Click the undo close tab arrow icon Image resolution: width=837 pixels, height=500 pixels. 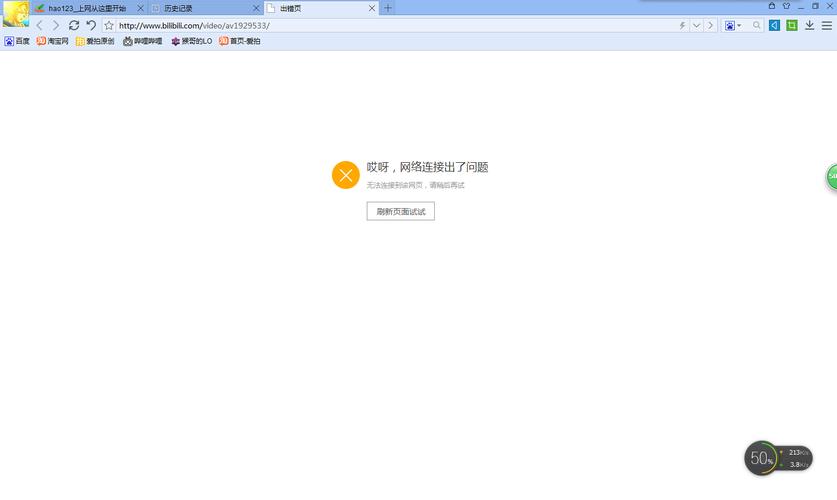tap(91, 25)
